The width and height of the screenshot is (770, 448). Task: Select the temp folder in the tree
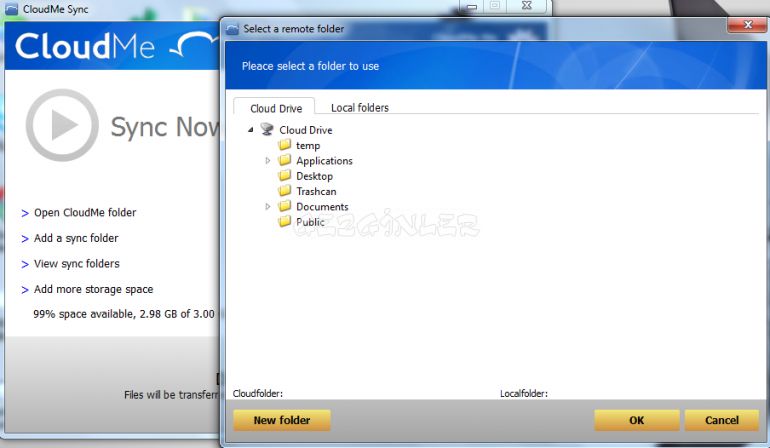[308, 145]
